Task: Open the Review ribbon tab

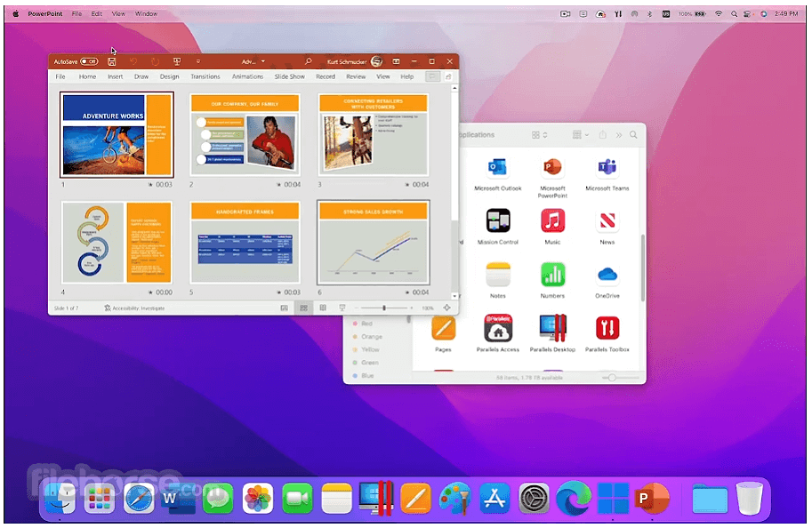Action: [x=356, y=76]
